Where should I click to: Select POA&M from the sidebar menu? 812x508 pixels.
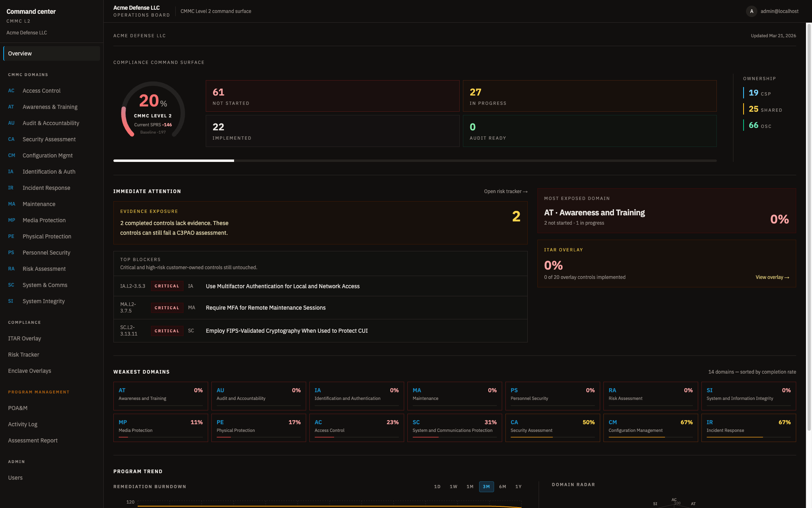click(18, 408)
